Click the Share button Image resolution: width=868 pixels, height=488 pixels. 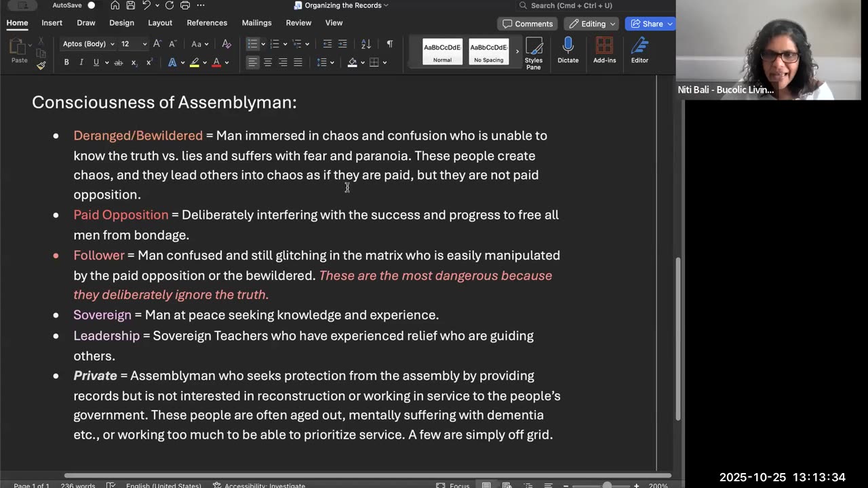pos(651,24)
